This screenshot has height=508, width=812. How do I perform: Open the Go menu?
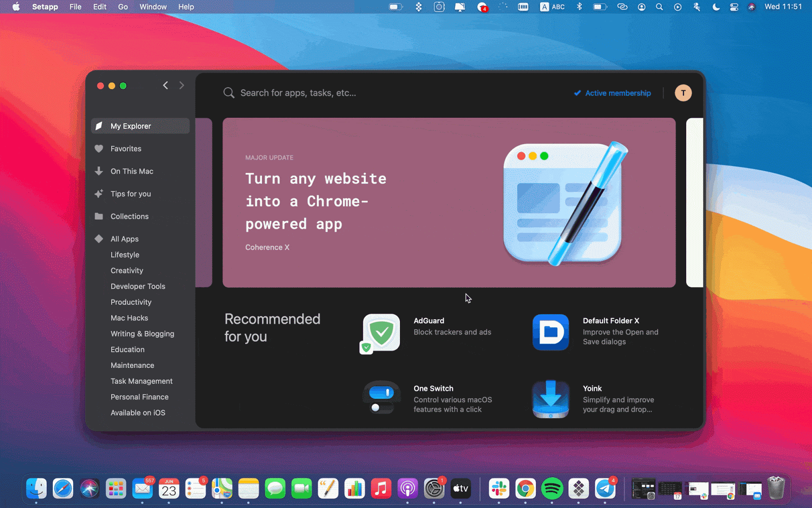[x=123, y=7]
